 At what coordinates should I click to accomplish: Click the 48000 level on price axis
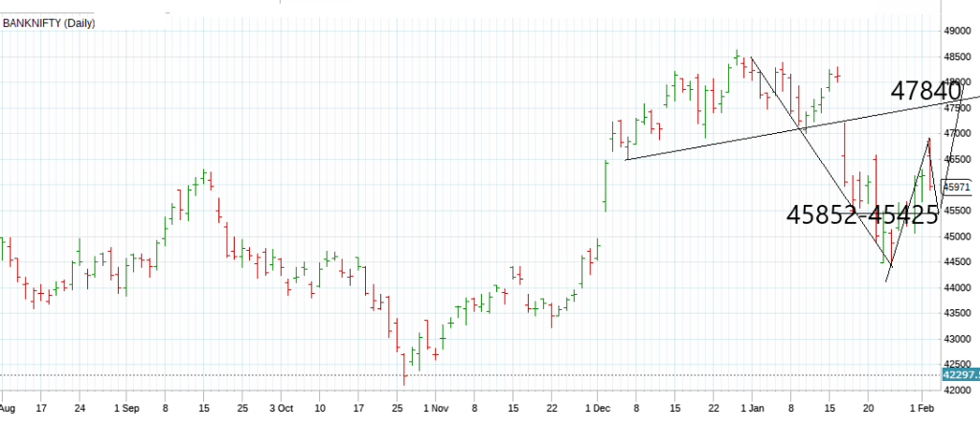click(x=959, y=82)
